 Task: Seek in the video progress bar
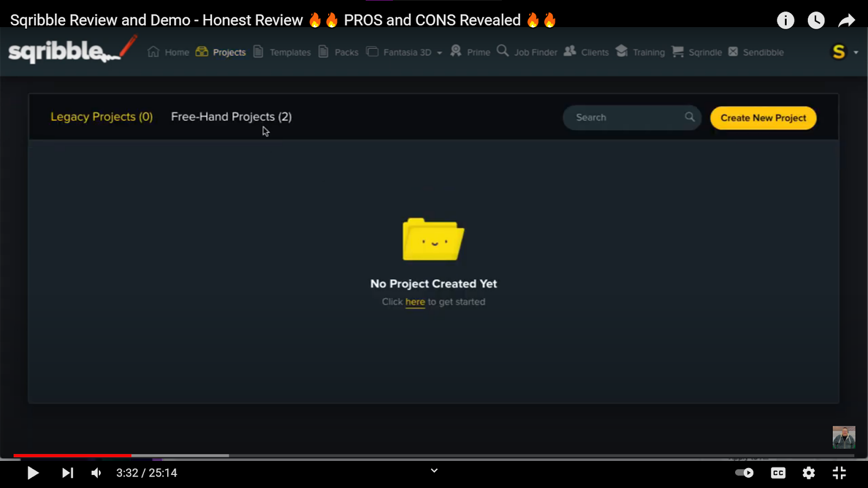click(x=434, y=455)
